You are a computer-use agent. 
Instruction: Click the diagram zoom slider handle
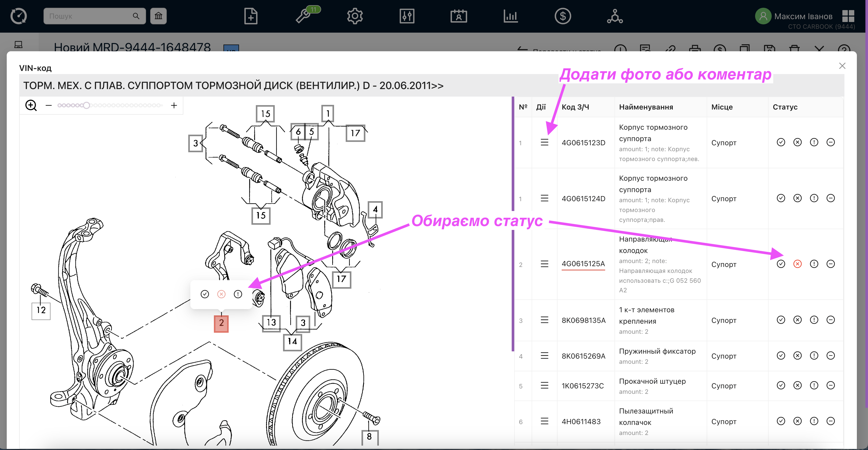[x=86, y=105]
